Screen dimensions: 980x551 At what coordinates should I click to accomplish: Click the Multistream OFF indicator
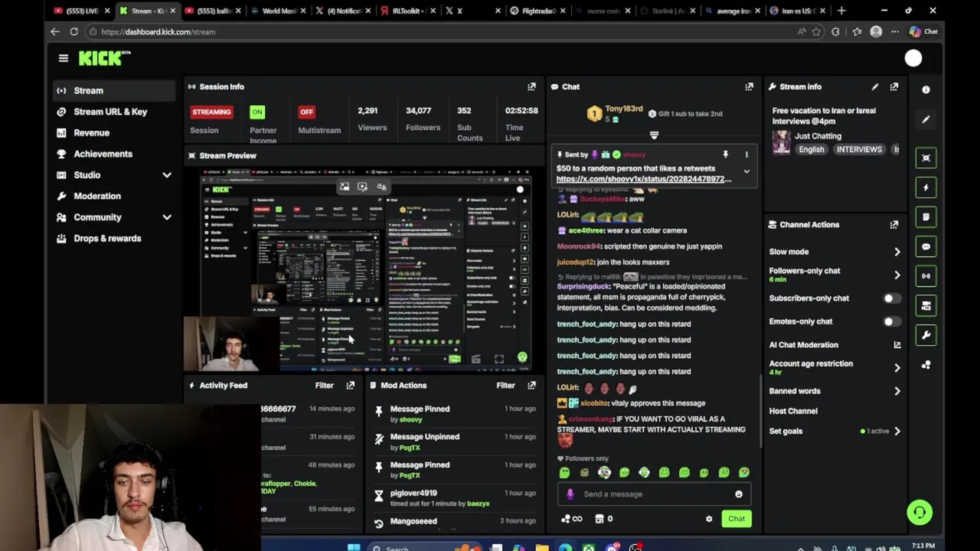tap(307, 112)
